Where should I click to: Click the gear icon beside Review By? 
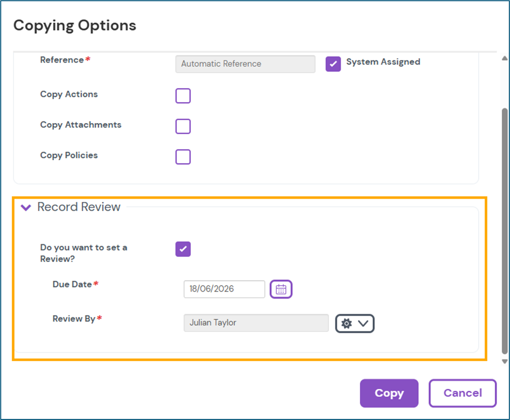tap(347, 323)
